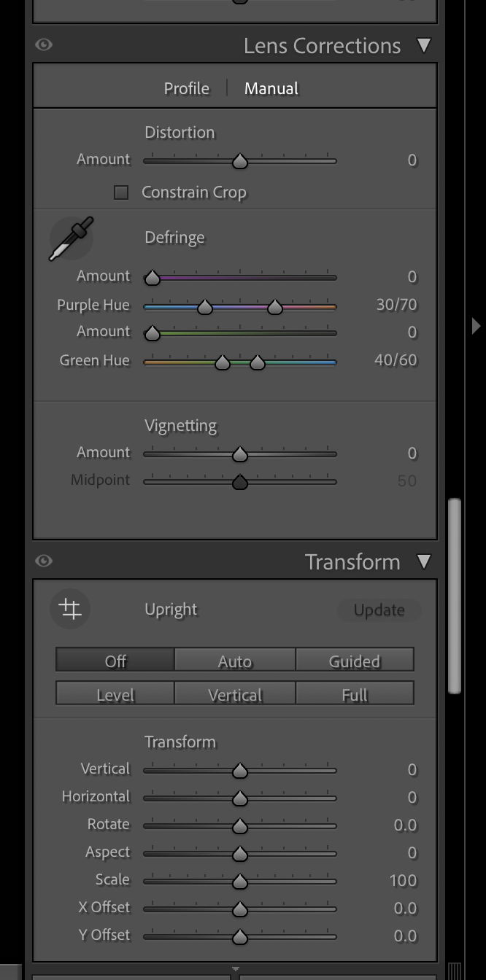Viewport: 486px width, 980px height.
Task: Click the panel's vertical scrollbar thumb
Action: (455, 596)
